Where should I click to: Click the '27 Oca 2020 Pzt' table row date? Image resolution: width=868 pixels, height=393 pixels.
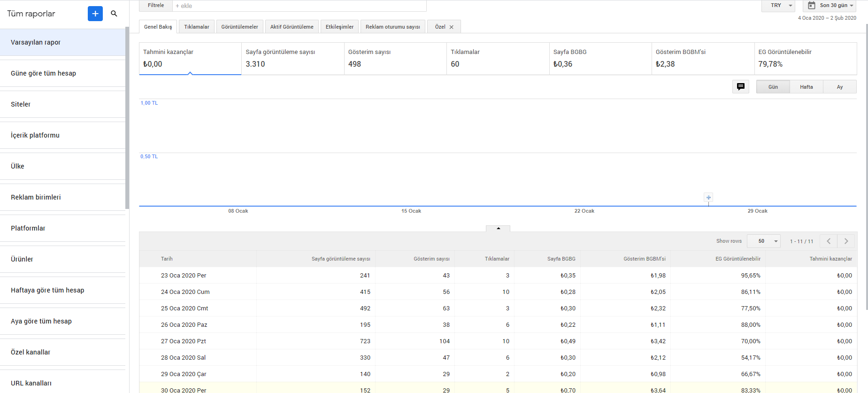click(x=184, y=341)
